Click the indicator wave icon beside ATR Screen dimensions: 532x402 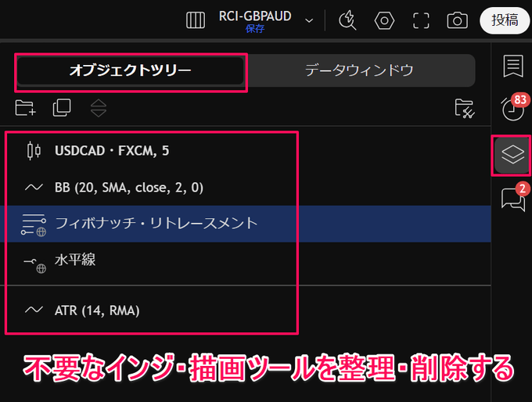[34, 310]
